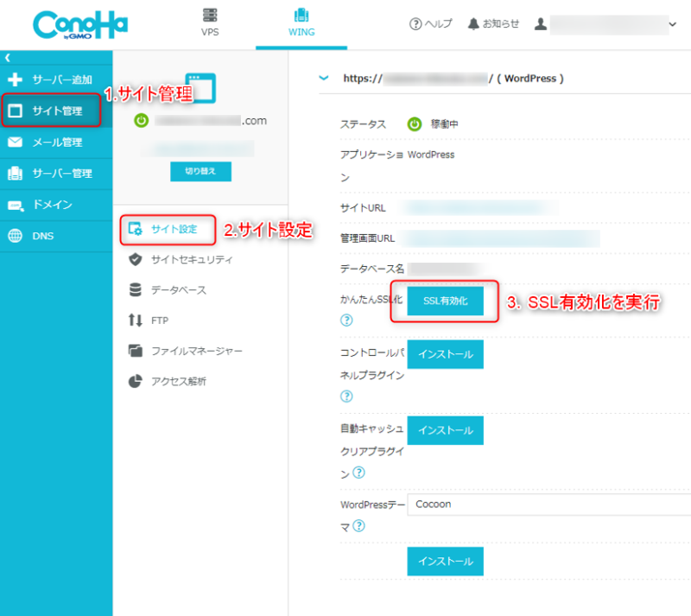This screenshot has height=616, width=691.
Task: Open お知らせ notifications bell
Action: pos(473,24)
